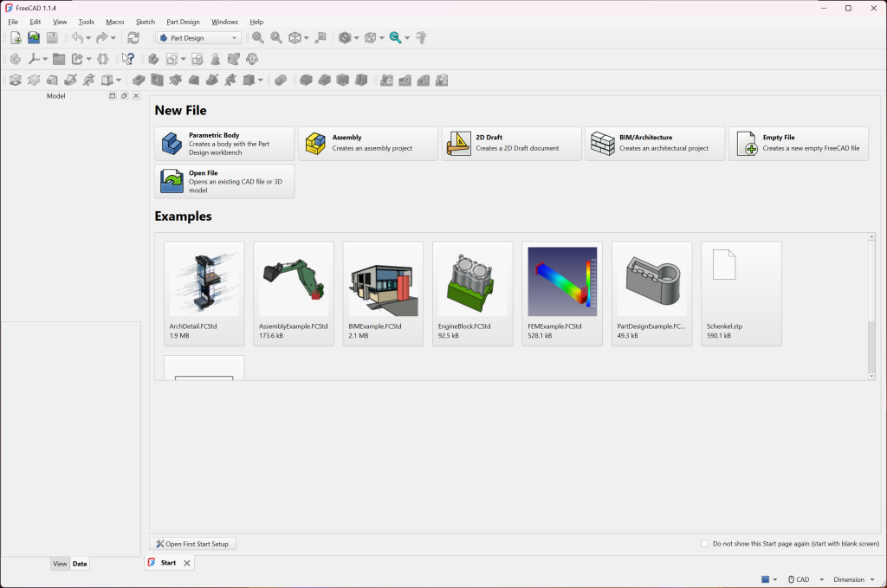
Task: Click the Open document toolbar icon
Action: click(x=34, y=38)
